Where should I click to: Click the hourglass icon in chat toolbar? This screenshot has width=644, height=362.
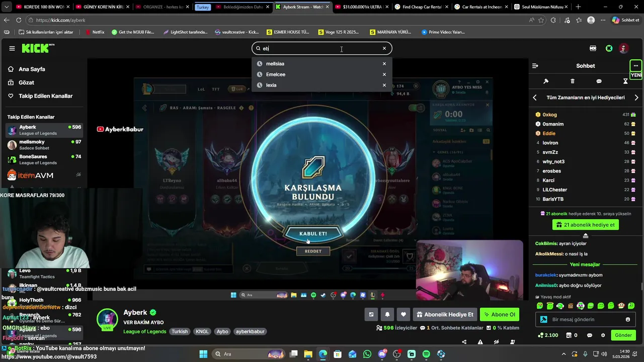pyautogui.click(x=625, y=81)
